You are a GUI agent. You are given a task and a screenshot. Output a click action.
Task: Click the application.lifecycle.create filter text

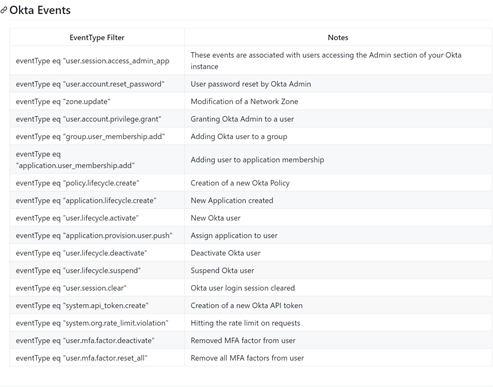click(x=86, y=200)
